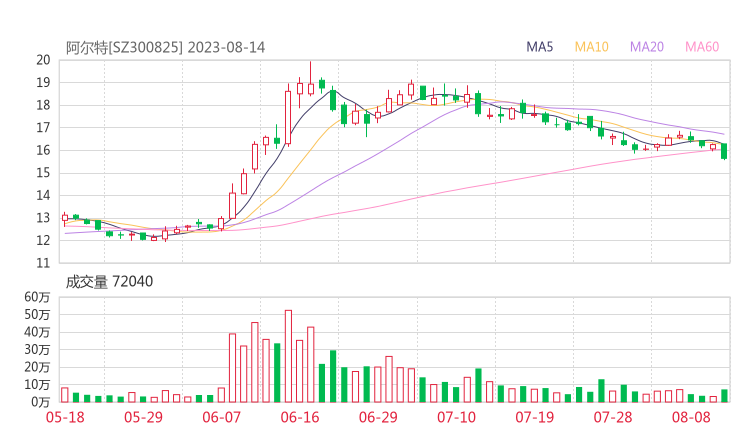Select the MA5 legend label
Viewport: 740px width, 440px height.
[539, 47]
